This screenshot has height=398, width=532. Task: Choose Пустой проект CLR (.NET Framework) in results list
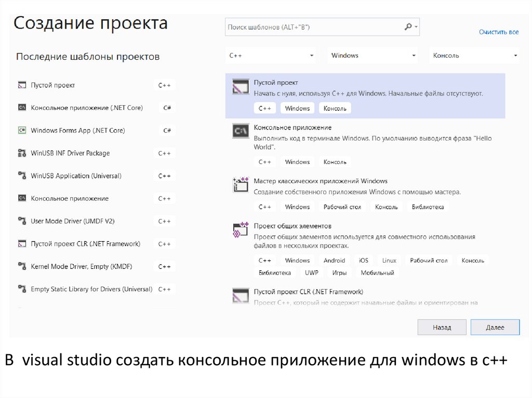pos(308,292)
